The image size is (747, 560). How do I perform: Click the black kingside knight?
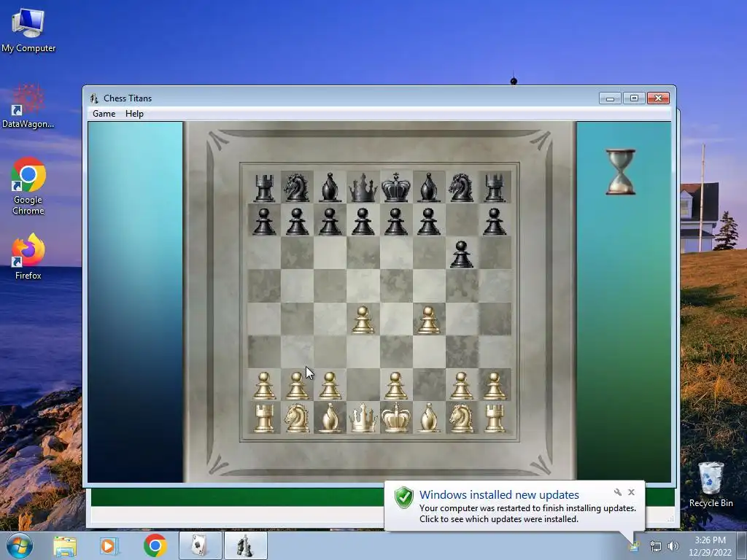[x=462, y=187]
